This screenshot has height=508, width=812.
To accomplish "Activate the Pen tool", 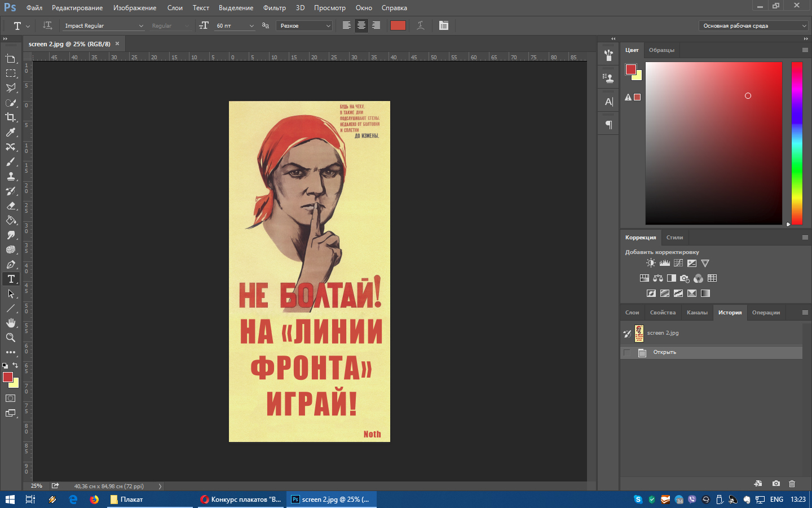I will pos(11,264).
